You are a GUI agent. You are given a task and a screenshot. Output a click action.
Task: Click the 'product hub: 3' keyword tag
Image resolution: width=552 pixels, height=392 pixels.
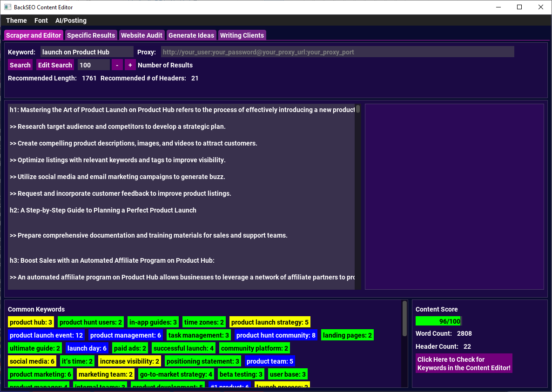click(x=31, y=322)
